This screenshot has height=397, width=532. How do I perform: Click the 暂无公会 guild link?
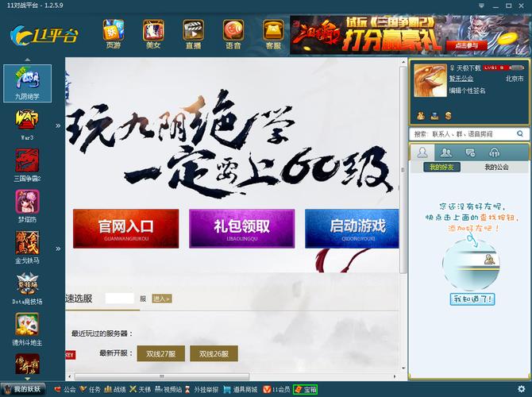point(461,79)
